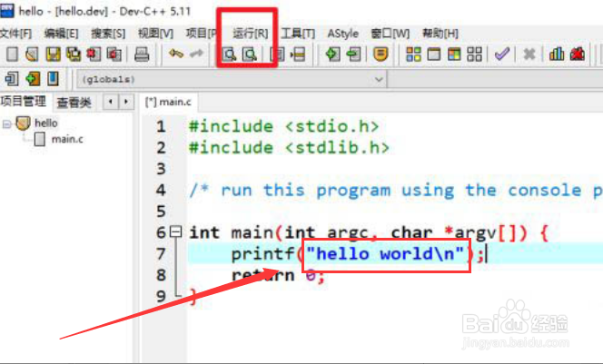Open Find with the first magnifier icon
The width and height of the screenshot is (603, 364).
tap(230, 54)
